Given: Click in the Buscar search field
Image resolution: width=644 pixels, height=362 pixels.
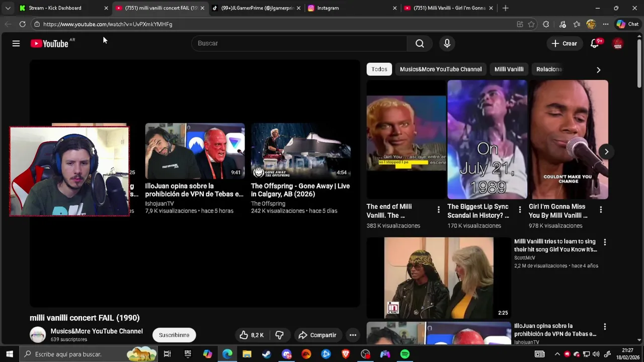Looking at the screenshot, I should click(299, 43).
